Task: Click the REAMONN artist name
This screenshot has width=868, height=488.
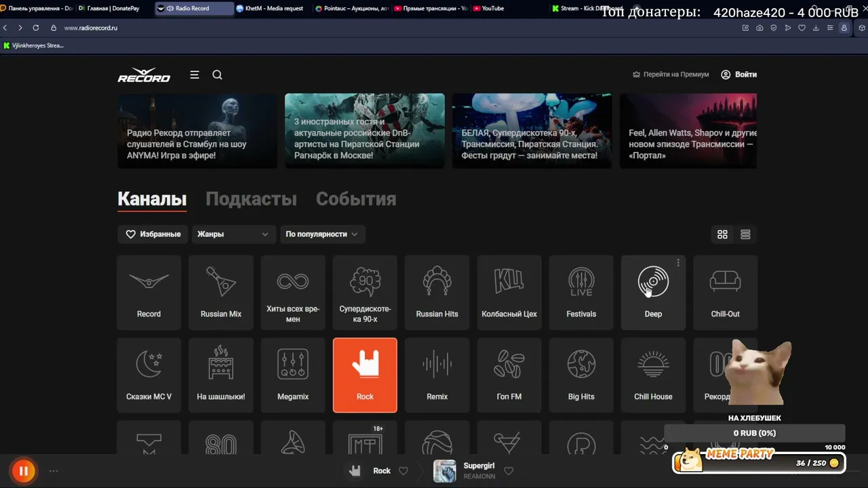Action: click(479, 476)
